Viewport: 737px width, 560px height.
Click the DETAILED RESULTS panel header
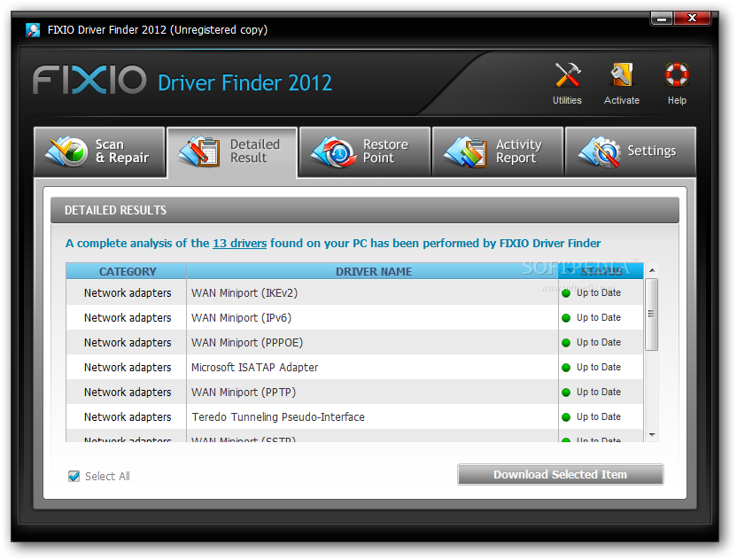[365, 210]
